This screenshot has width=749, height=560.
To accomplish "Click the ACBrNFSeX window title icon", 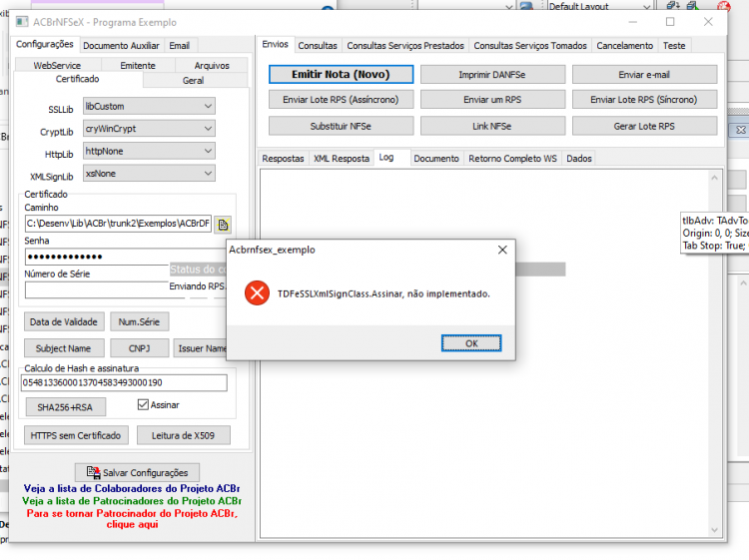I will 22,22.
